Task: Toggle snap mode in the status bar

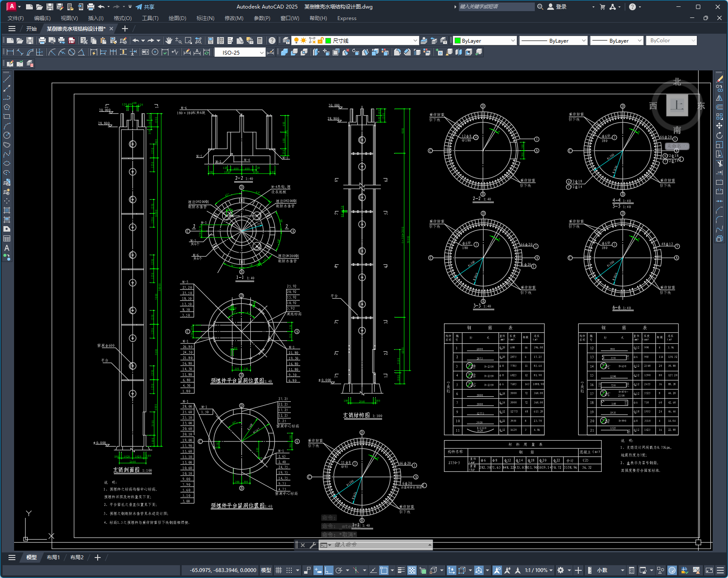Action: (x=289, y=570)
